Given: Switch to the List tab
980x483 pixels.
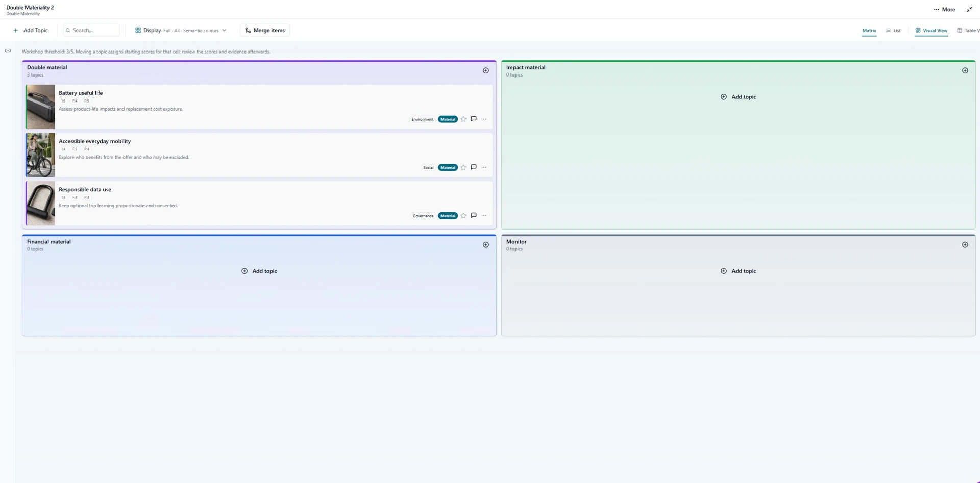Looking at the screenshot, I should tap(893, 31).
